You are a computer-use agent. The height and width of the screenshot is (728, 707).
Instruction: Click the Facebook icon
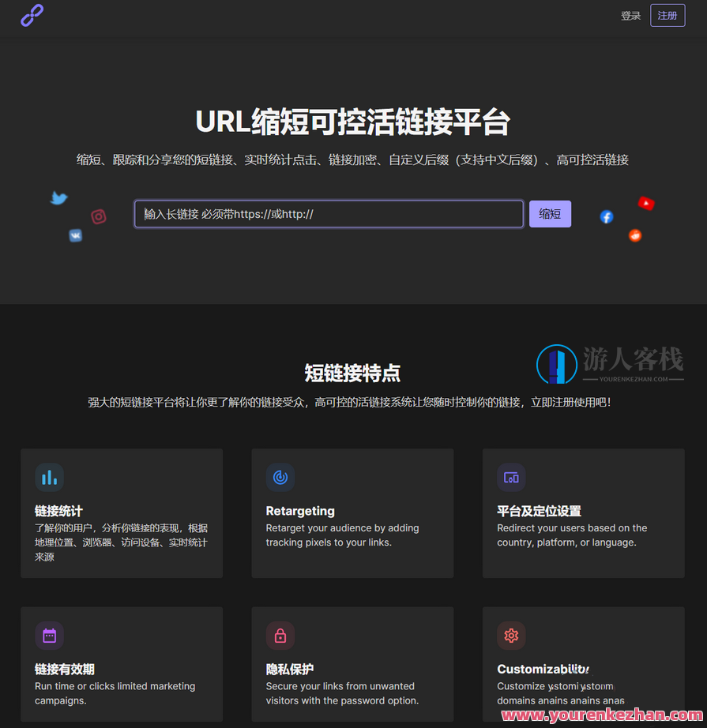(x=606, y=216)
